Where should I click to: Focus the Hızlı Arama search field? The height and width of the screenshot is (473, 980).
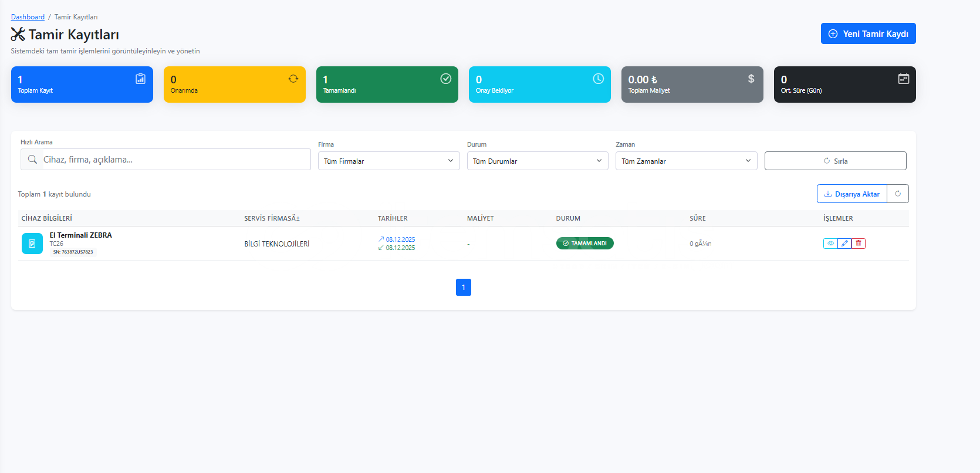176,160
